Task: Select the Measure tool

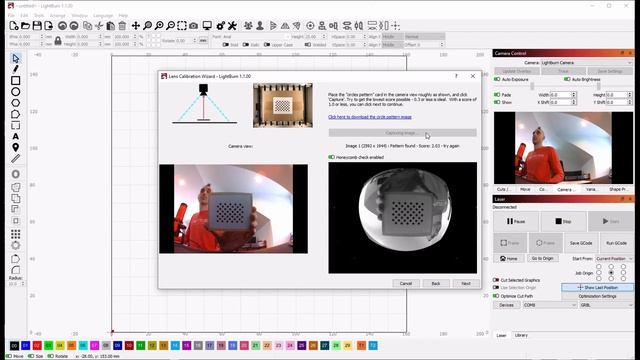Action: [16, 158]
